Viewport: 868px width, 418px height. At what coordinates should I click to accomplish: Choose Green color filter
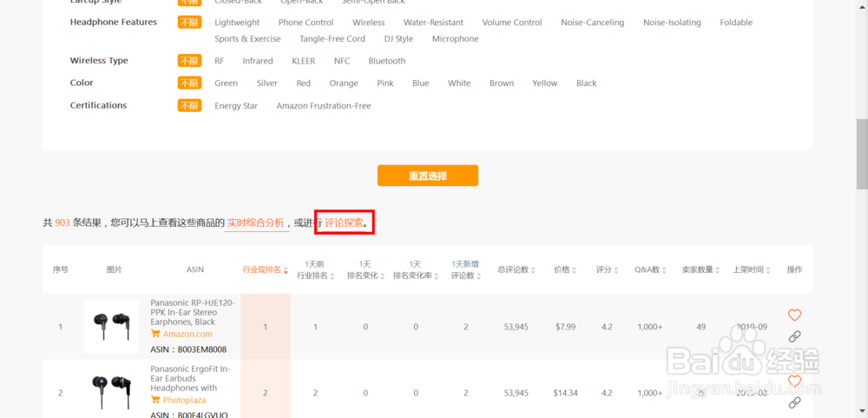pyautogui.click(x=226, y=83)
